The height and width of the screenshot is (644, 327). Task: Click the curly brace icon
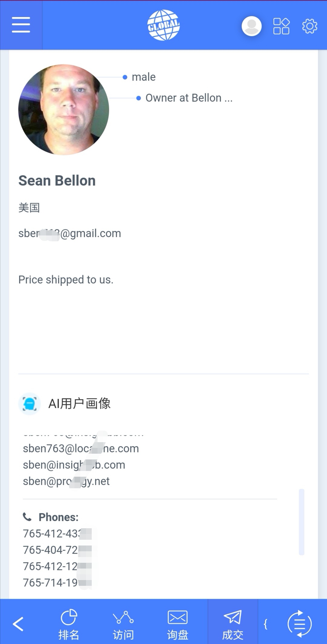pos(266,624)
